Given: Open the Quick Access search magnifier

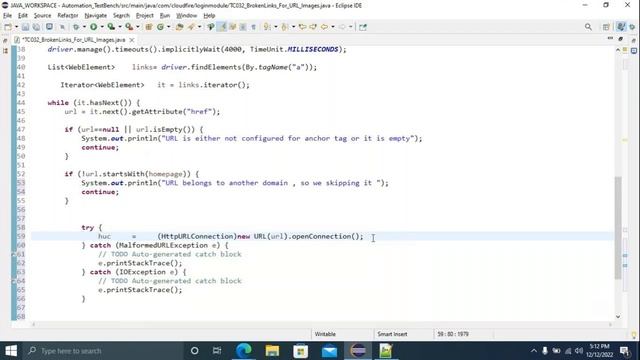Looking at the screenshot, I should pyautogui.click(x=588, y=27).
